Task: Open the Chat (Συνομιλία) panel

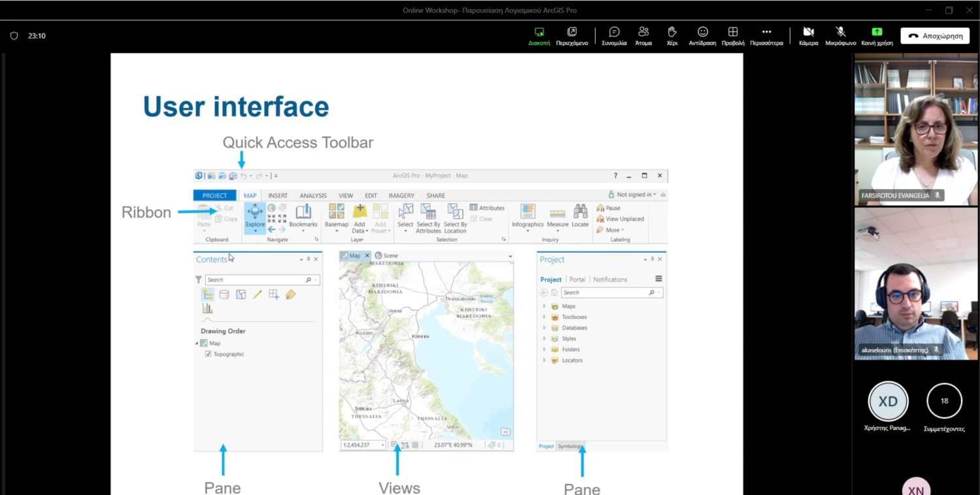Action: click(613, 35)
